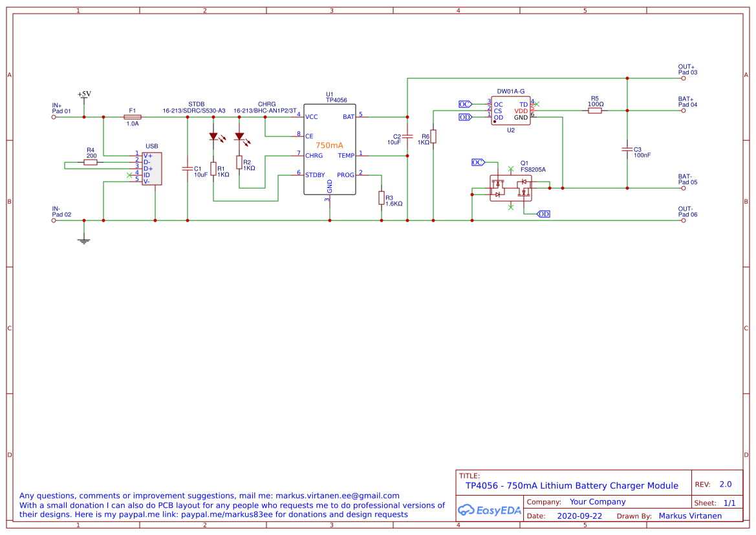The image size is (756, 535).
Task: Click the '100Ω' value of R5
Action: [596, 104]
